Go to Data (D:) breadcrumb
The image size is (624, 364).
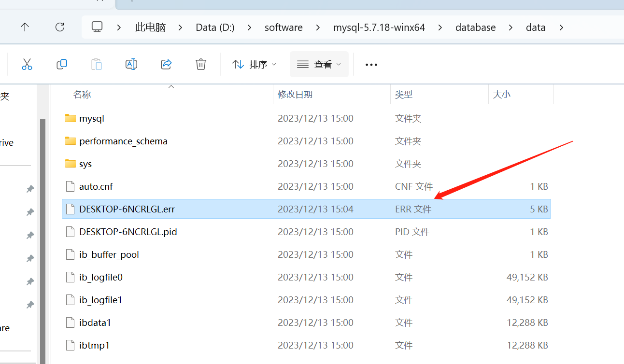pyautogui.click(x=215, y=28)
